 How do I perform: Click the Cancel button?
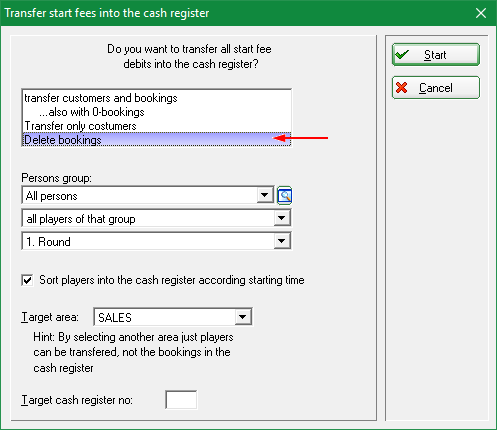tap(436, 88)
